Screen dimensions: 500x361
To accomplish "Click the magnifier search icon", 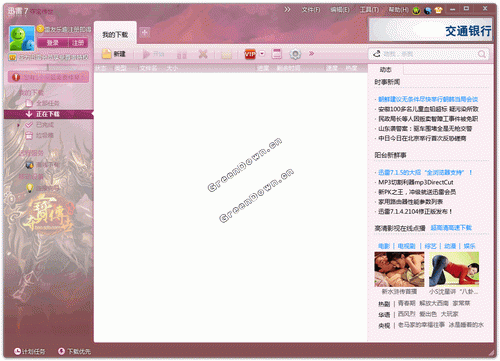I will click(x=482, y=54).
